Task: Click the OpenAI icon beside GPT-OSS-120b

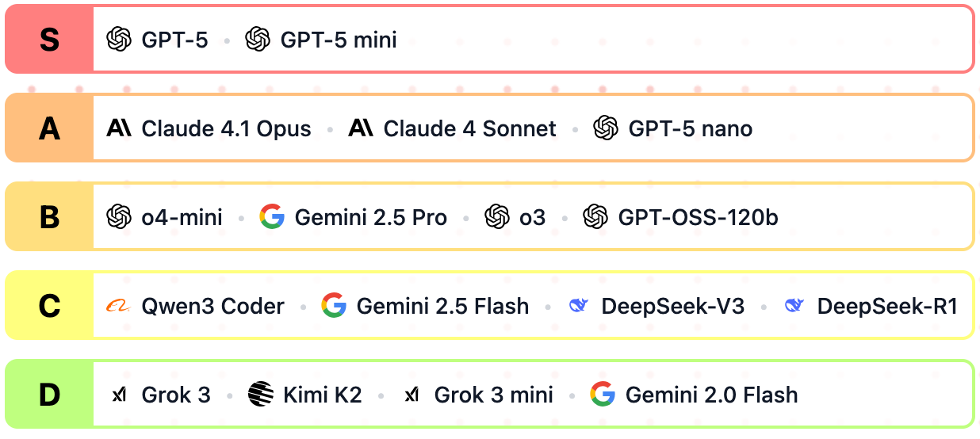Action: click(x=595, y=216)
